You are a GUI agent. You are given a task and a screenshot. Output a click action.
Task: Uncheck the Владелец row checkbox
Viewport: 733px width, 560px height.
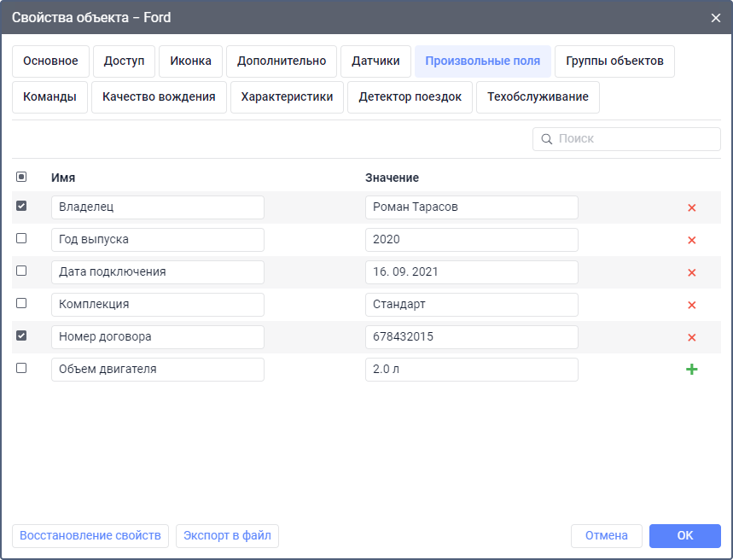[x=21, y=206]
